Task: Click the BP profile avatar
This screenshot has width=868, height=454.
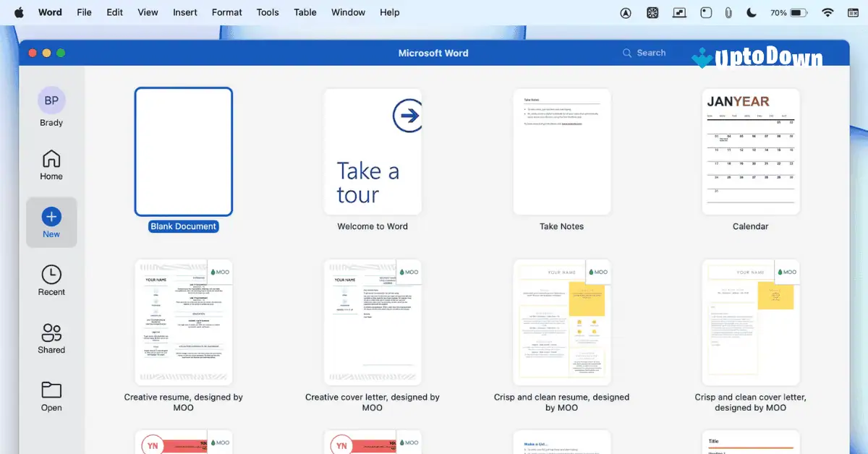Action: pyautogui.click(x=51, y=100)
